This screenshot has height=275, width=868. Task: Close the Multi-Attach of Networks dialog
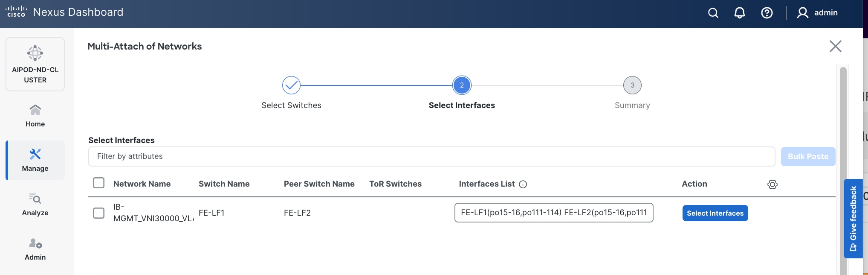836,46
